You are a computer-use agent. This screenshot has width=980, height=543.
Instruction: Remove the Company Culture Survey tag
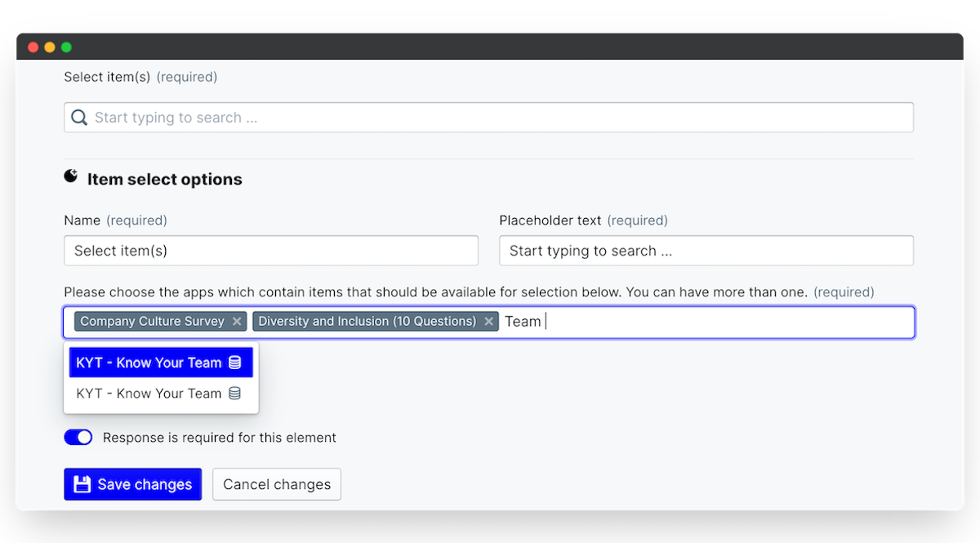pos(237,322)
